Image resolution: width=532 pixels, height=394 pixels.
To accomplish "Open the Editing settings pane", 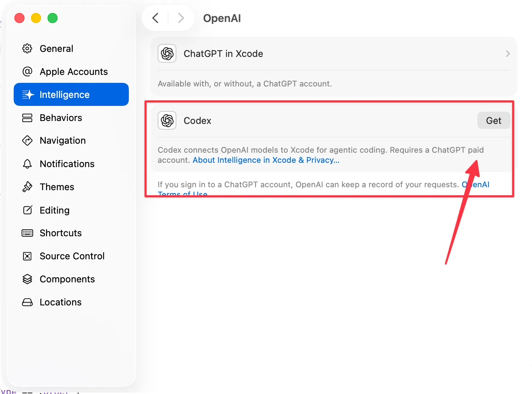I will click(54, 210).
